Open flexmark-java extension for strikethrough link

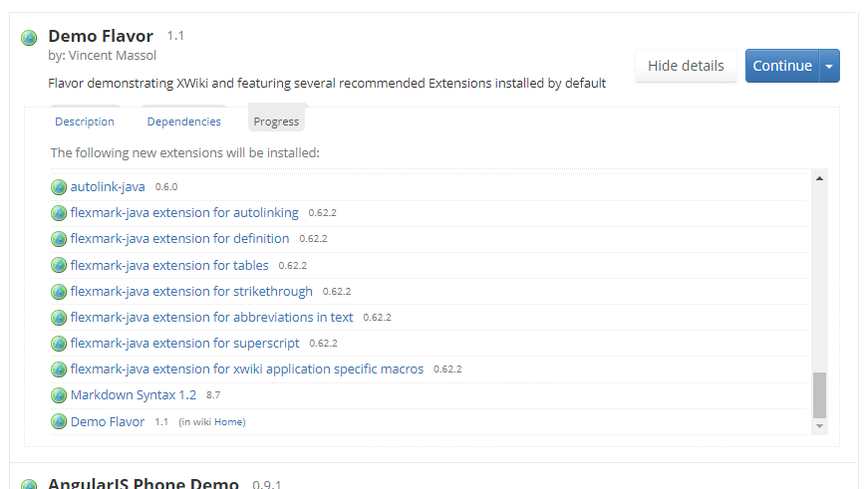191,292
